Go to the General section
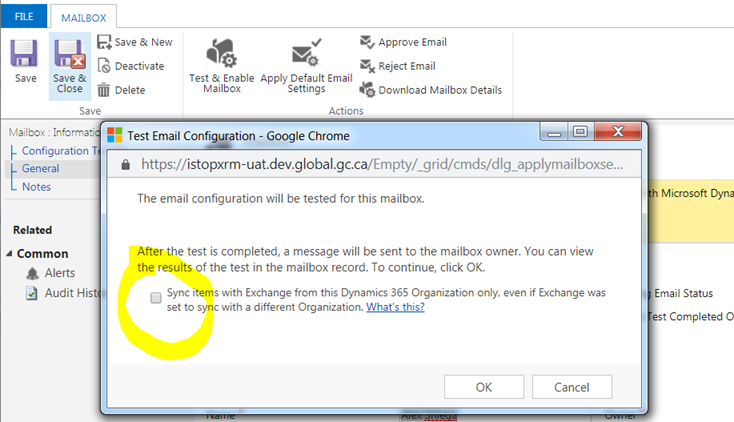 tap(41, 168)
